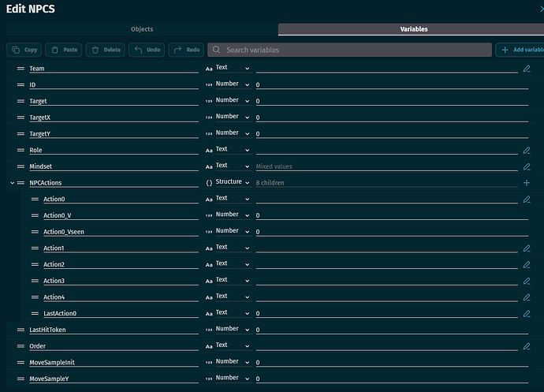The height and width of the screenshot is (392, 544).
Task: Click the drag handle of TargetX row
Action: click(20, 118)
